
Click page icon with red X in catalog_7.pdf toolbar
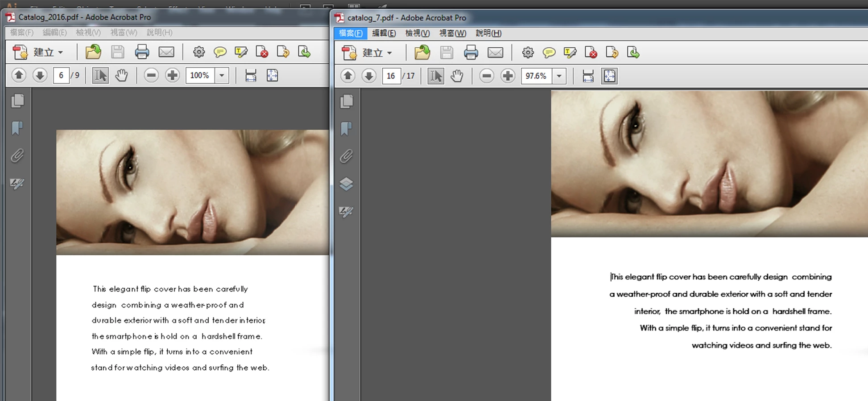pyautogui.click(x=591, y=53)
